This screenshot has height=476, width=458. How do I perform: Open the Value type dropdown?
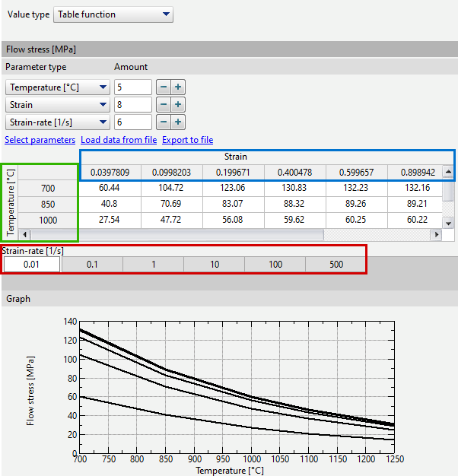114,14
